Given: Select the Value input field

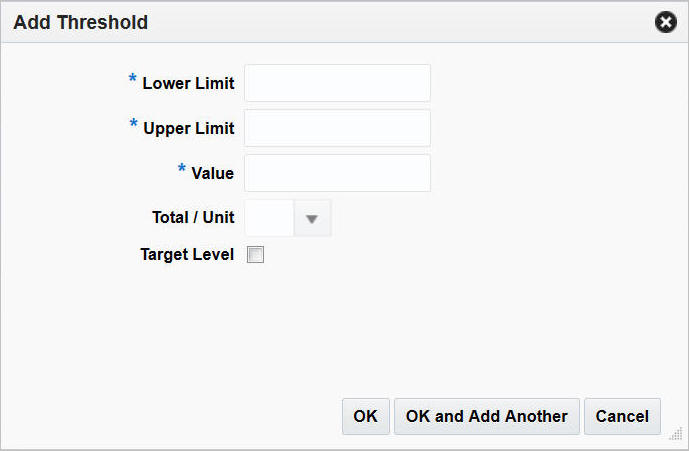Looking at the screenshot, I should 337,173.
